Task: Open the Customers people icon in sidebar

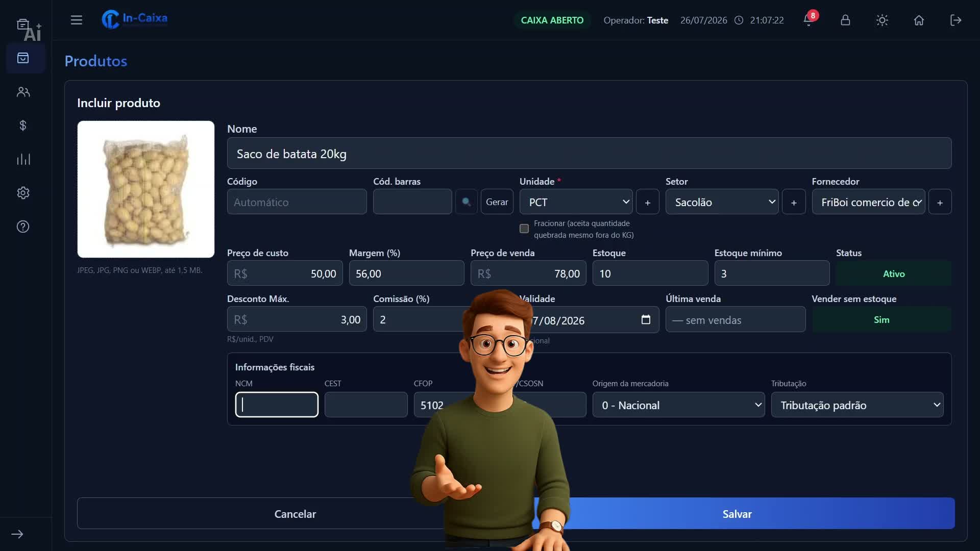Action: (23, 92)
